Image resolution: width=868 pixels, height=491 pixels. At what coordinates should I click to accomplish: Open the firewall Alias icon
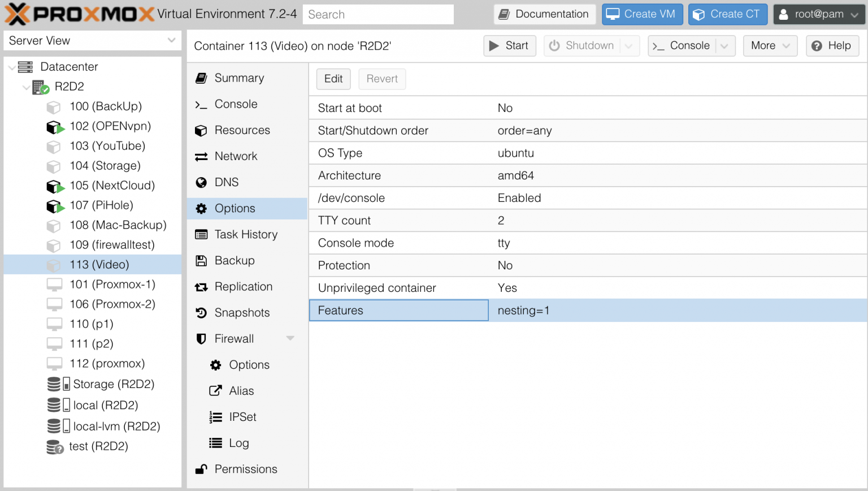click(x=215, y=390)
